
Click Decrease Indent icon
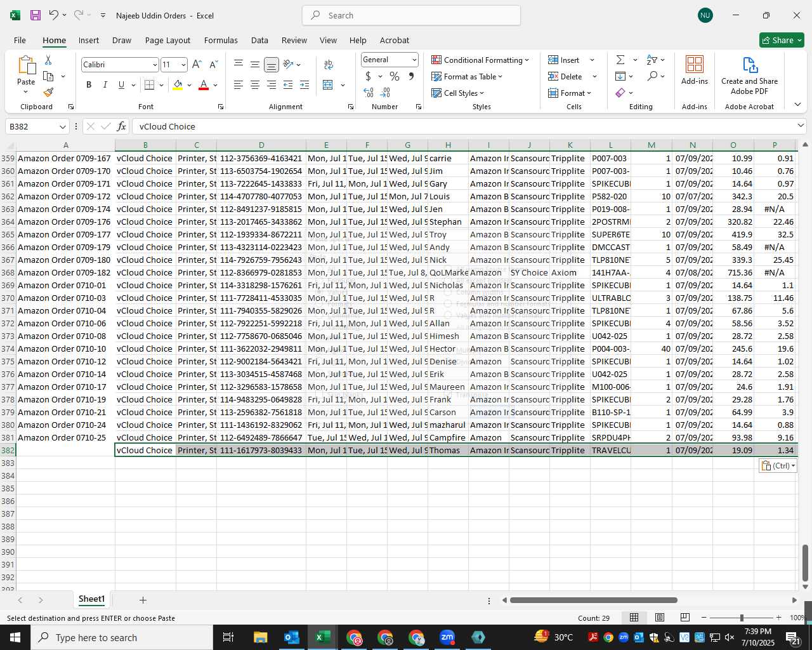point(288,85)
